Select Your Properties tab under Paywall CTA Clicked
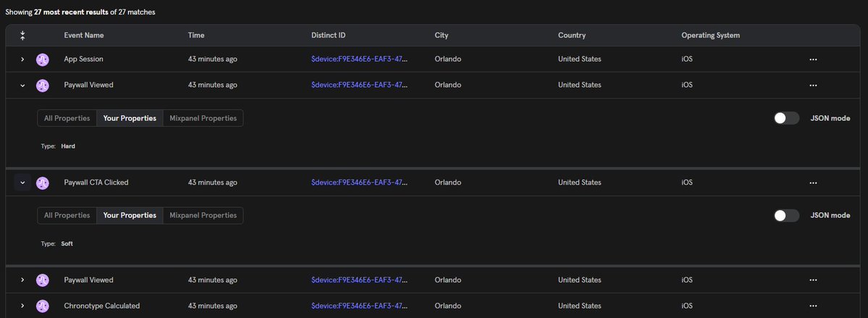This screenshot has width=868, height=318. click(x=130, y=216)
